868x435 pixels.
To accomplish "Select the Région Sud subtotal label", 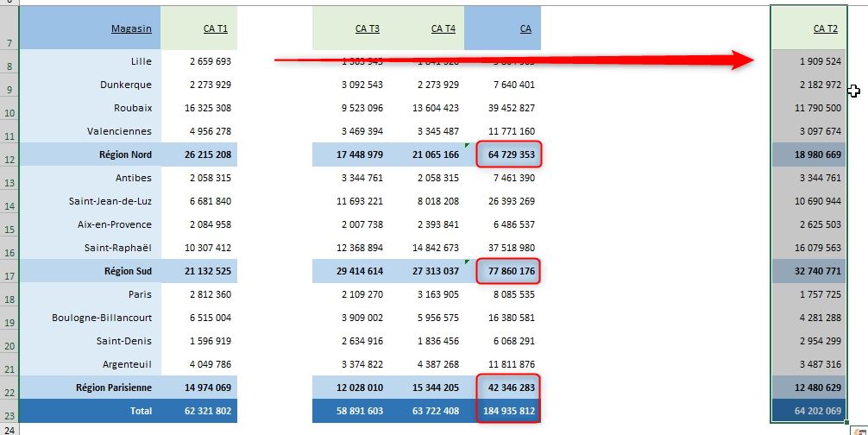I will coord(91,271).
